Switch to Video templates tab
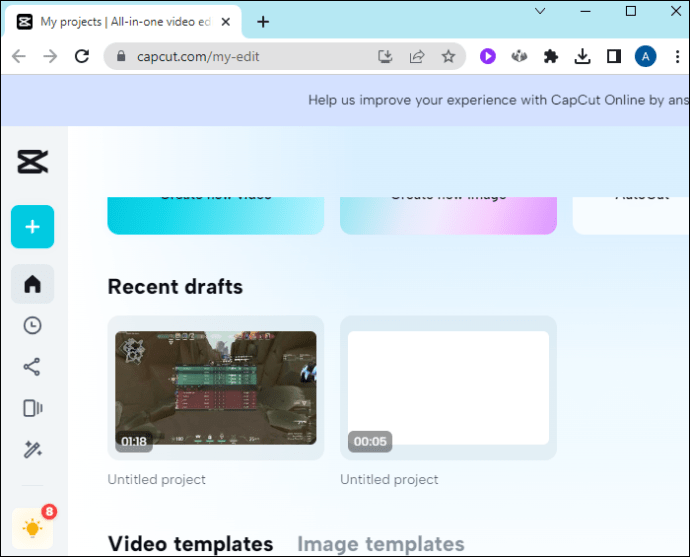The height and width of the screenshot is (557, 690). [x=191, y=544]
